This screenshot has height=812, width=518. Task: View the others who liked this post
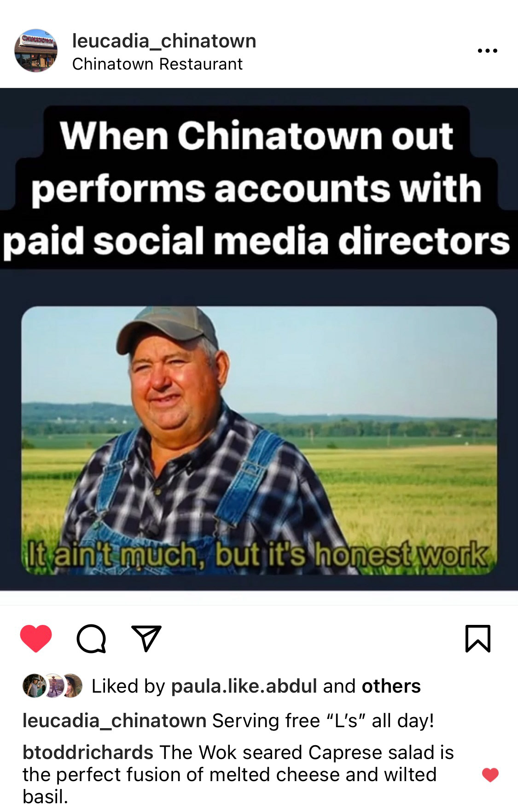[391, 686]
